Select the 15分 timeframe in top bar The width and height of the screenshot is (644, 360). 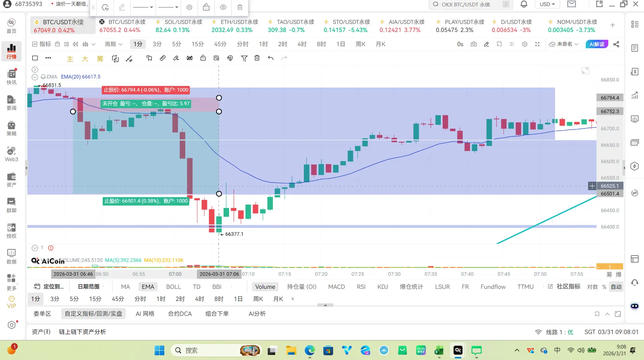197,44
